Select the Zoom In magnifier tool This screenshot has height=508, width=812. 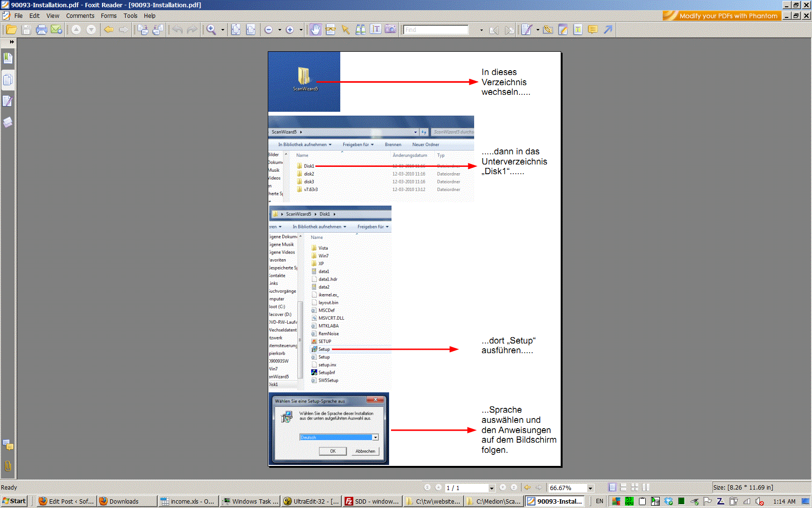coord(211,30)
